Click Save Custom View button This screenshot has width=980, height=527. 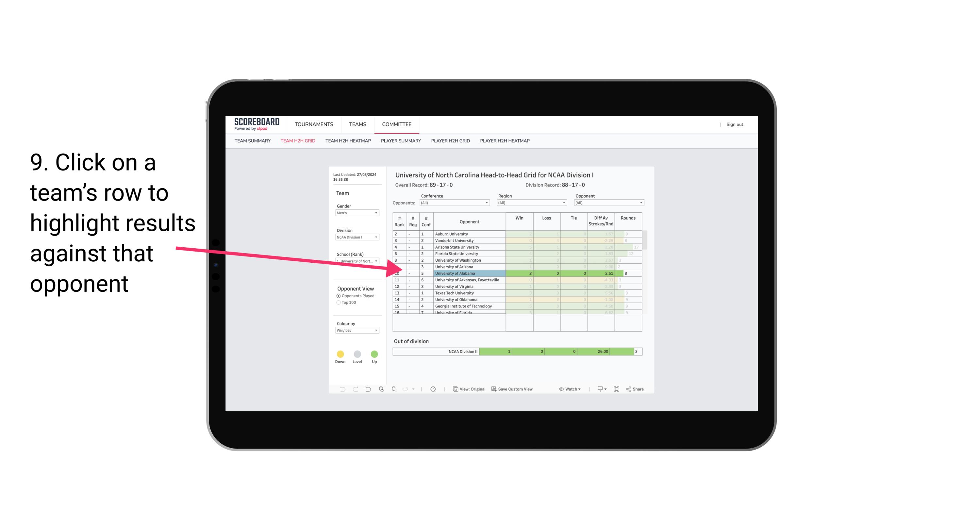click(515, 389)
